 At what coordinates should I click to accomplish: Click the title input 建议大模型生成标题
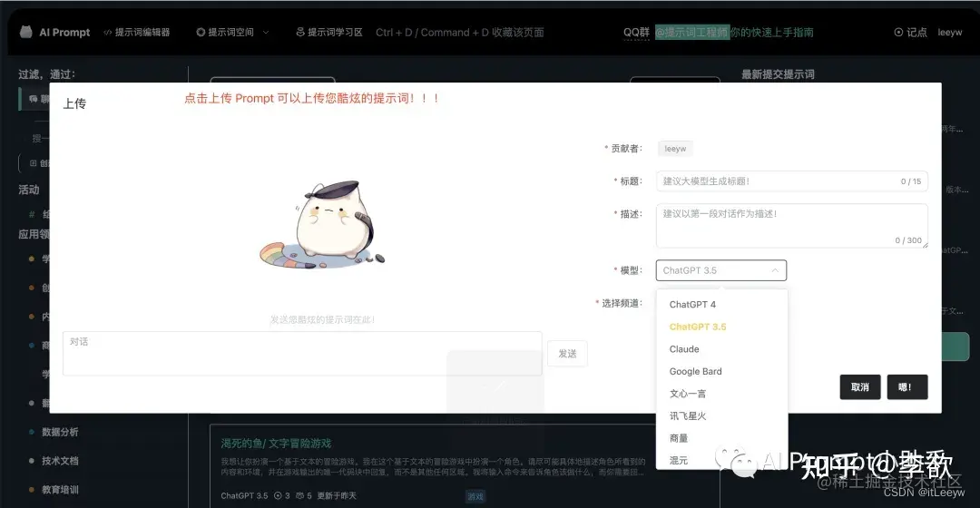792,181
